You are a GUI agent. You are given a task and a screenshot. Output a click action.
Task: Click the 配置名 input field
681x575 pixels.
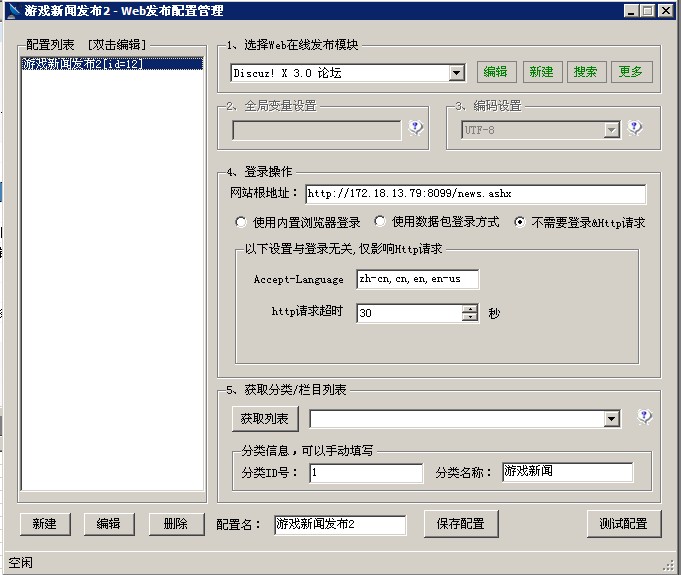[x=340, y=525]
